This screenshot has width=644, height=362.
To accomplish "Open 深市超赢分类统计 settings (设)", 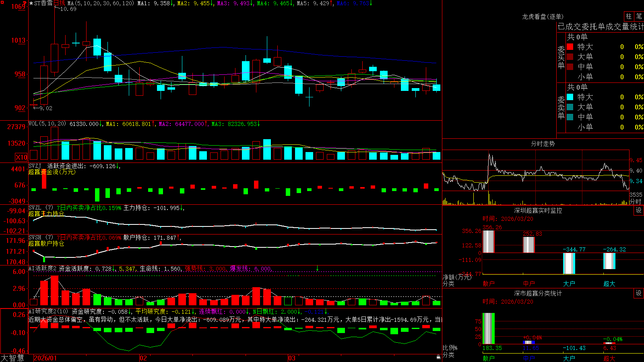I will (639, 293).
